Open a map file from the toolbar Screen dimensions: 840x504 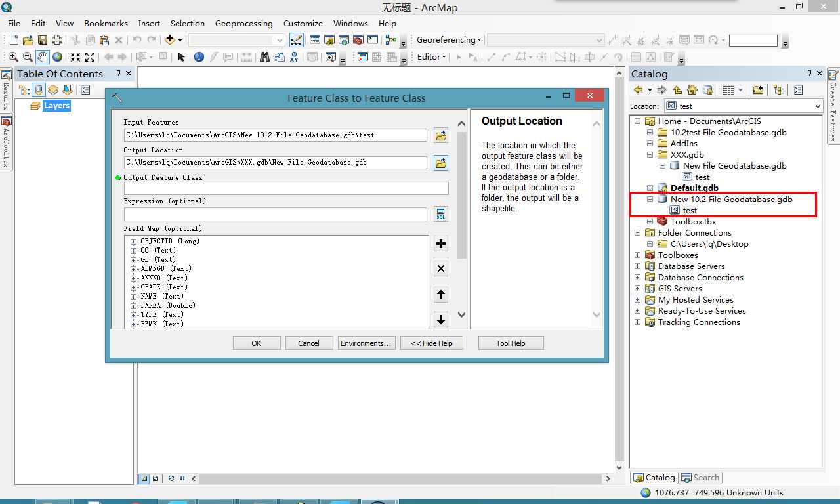coord(28,40)
